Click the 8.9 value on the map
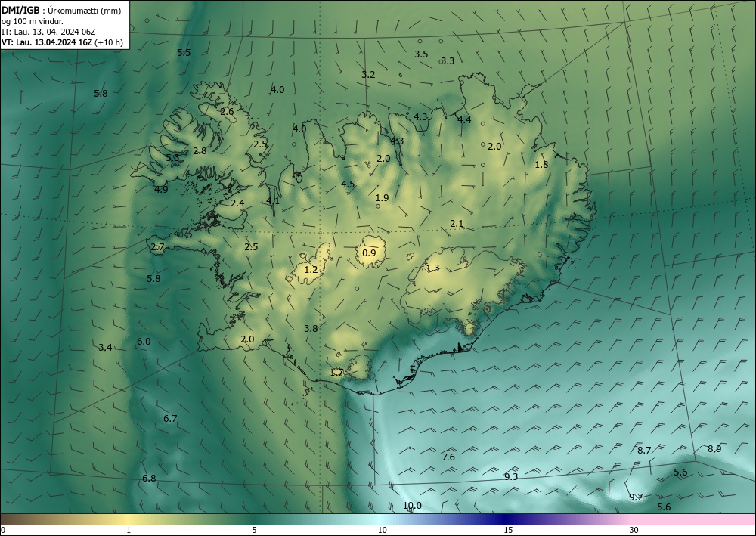Image resolution: width=756 pixels, height=536 pixels. tap(714, 449)
